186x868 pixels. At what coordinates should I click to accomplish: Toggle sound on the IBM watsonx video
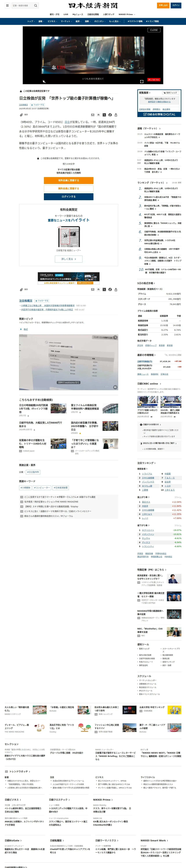point(115,387)
